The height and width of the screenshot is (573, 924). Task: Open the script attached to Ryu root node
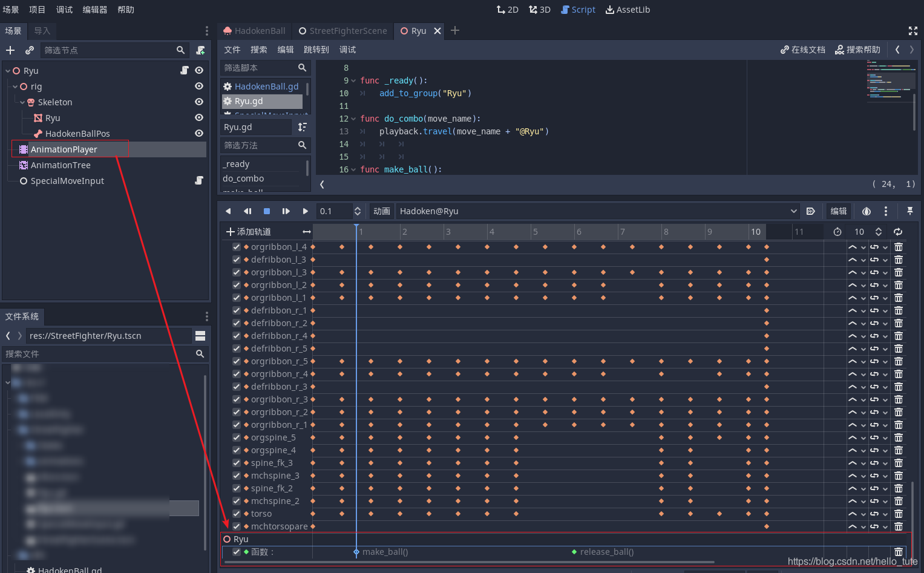(185, 70)
